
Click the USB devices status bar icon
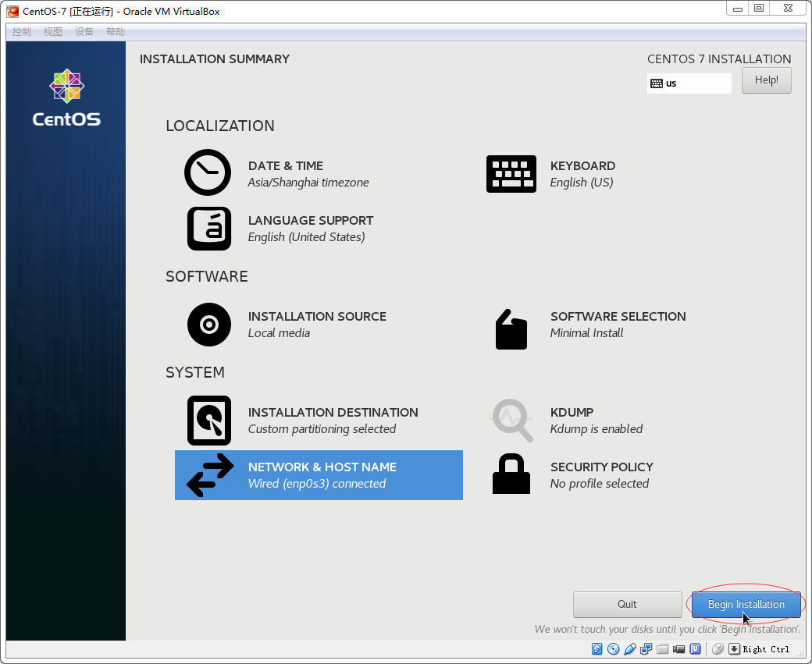tap(630, 649)
